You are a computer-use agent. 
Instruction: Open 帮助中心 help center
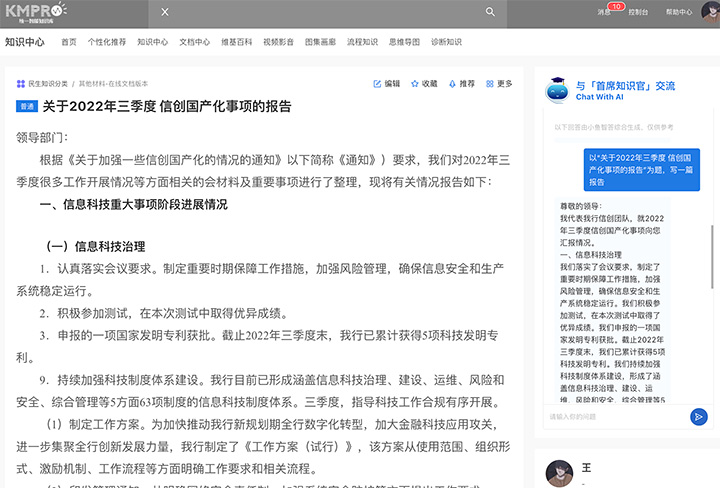point(679,12)
